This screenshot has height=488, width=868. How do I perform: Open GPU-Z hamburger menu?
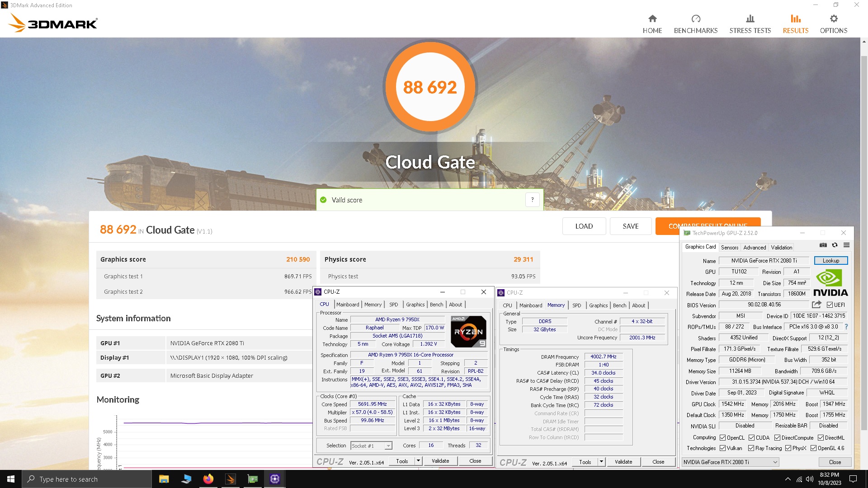coord(847,245)
